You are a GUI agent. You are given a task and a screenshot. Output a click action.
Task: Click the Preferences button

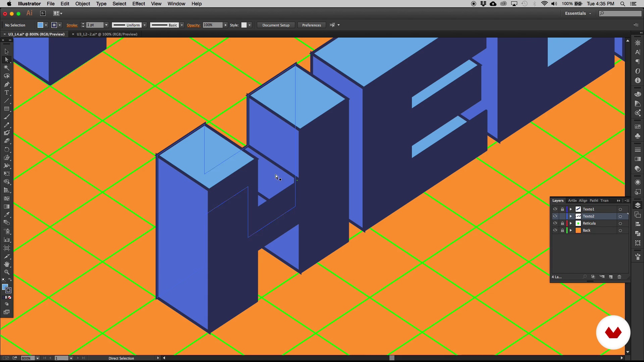pos(311,25)
